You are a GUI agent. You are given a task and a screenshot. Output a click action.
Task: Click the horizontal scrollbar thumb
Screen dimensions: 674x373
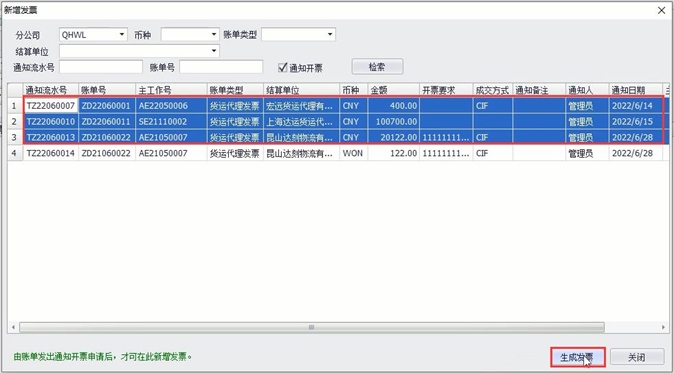tap(312, 327)
